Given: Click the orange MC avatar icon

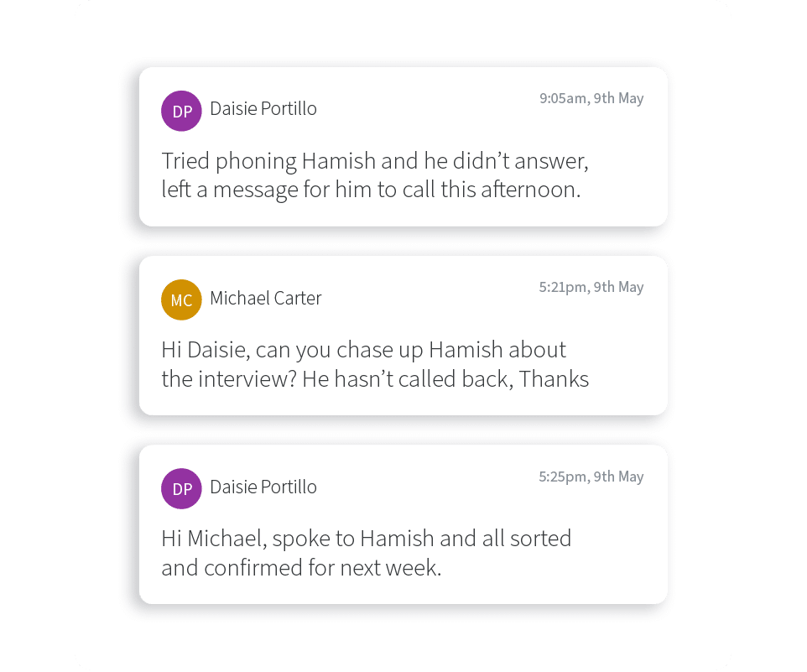Looking at the screenshot, I should coord(181,300).
